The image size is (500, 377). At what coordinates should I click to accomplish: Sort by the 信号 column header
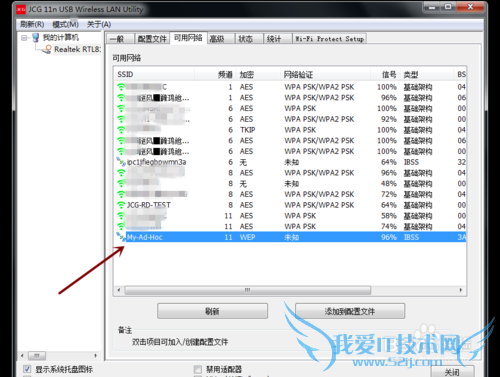[x=385, y=74]
